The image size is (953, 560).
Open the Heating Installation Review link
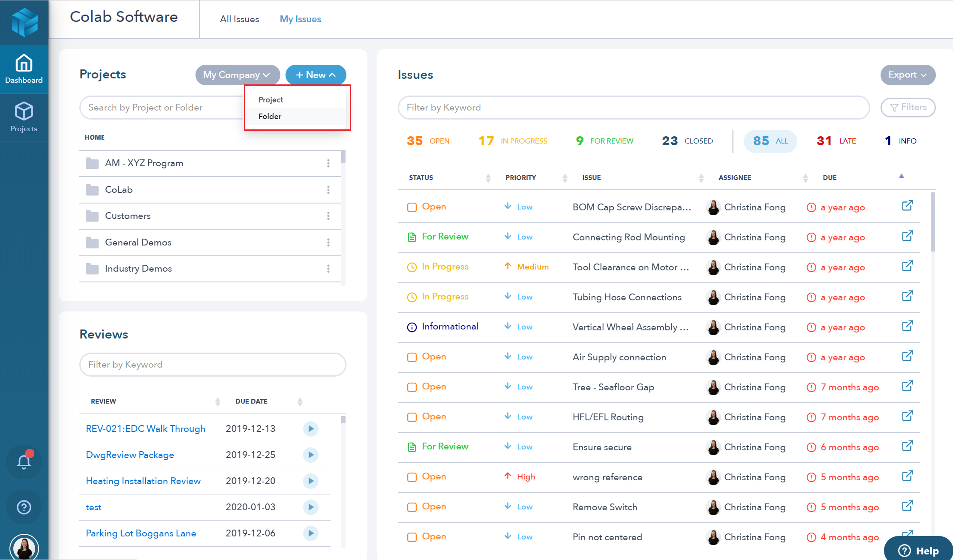coord(143,481)
